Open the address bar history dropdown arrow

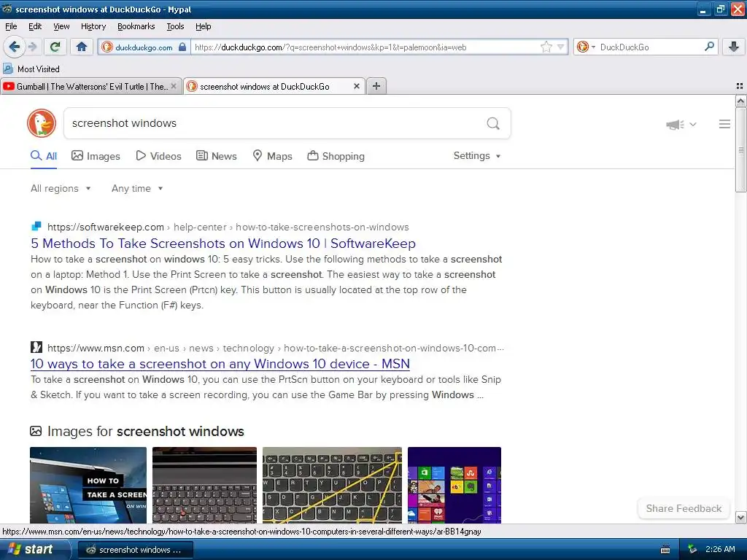pyautogui.click(x=561, y=47)
